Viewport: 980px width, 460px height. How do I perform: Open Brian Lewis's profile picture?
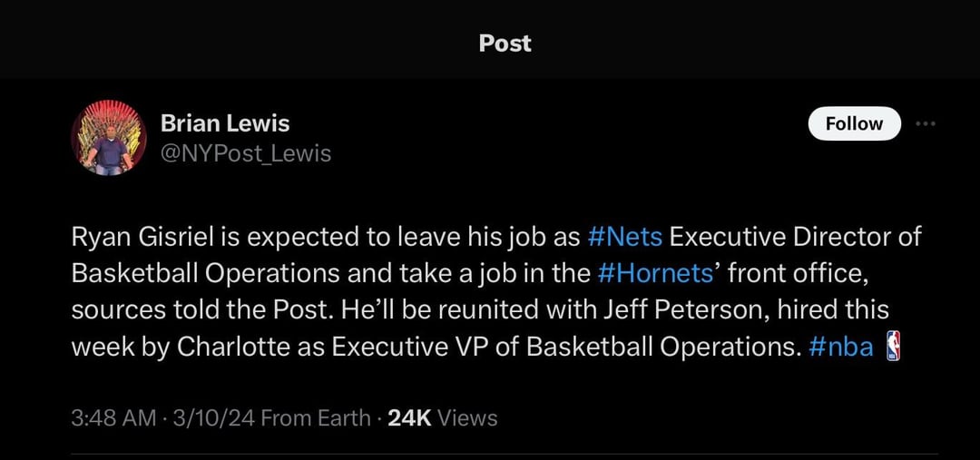tap(109, 138)
